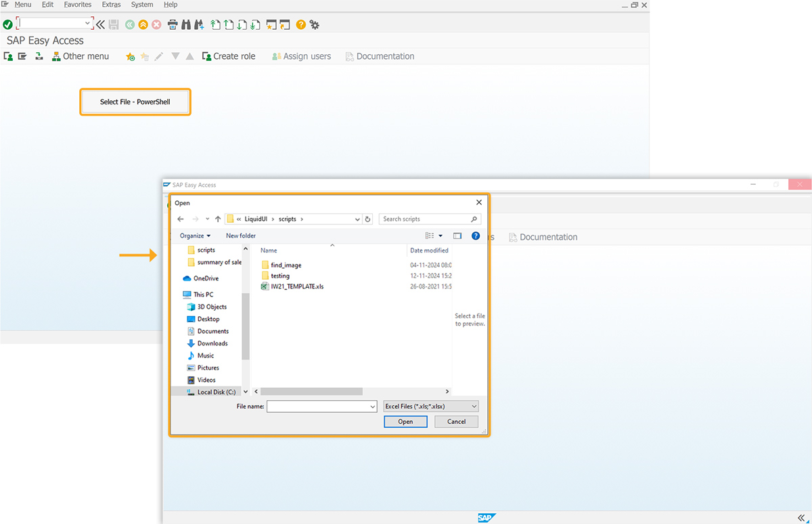812x524 pixels.
Task: Click the Delete Favorites faded star icon
Action: tap(144, 57)
